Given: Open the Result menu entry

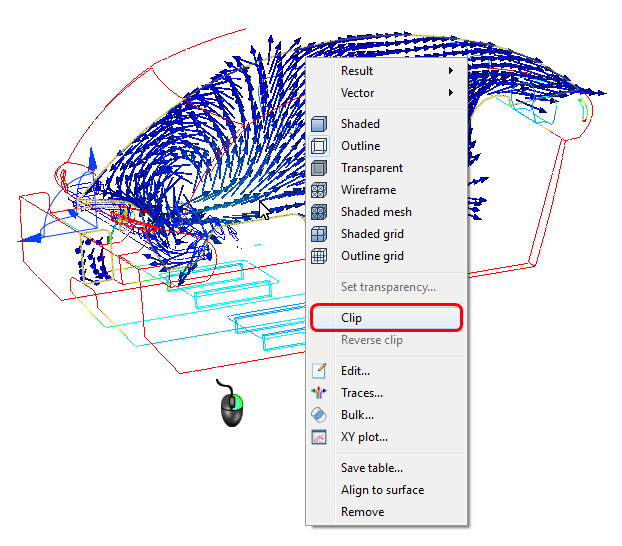Looking at the screenshot, I should point(386,71).
